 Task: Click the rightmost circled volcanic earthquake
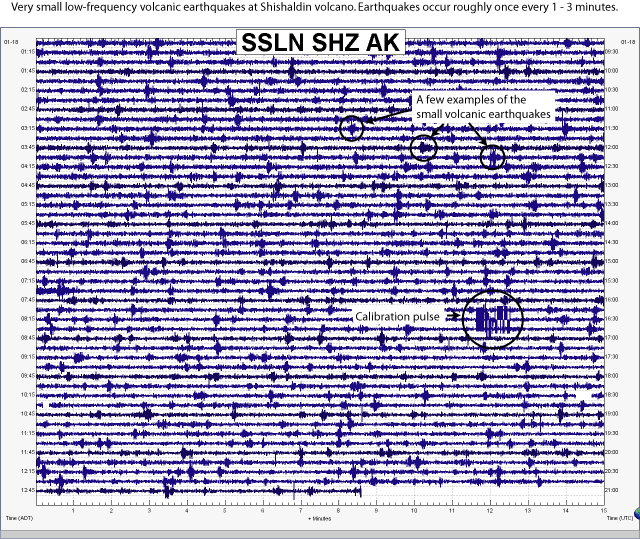coord(493,157)
